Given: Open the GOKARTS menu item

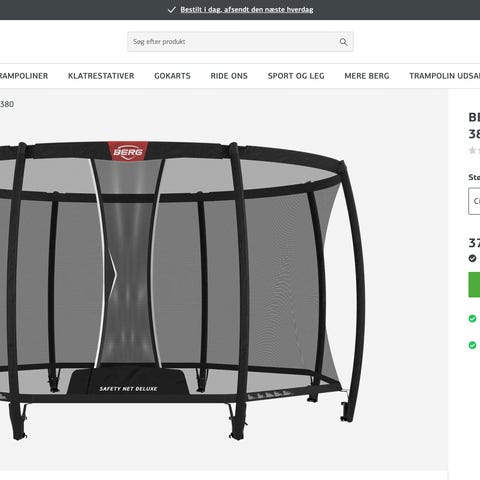Looking at the screenshot, I should pos(172,76).
